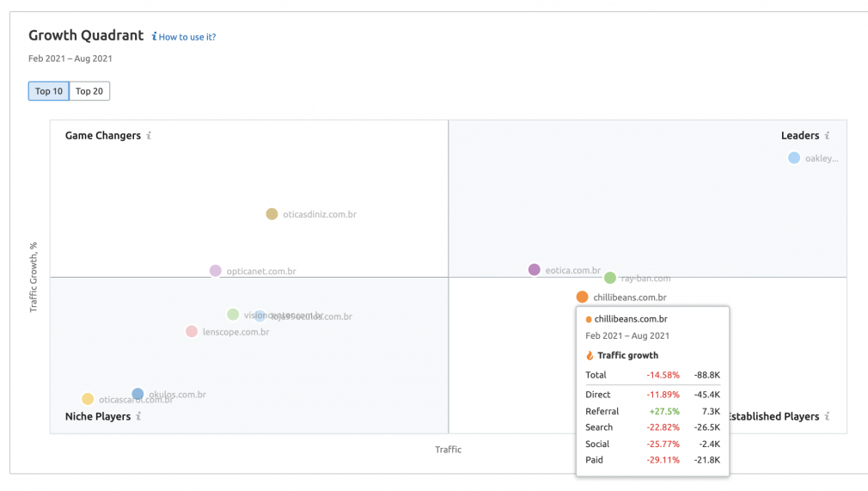Click the Game Changers quadrant title
This screenshot has height=491, width=868.
point(103,136)
